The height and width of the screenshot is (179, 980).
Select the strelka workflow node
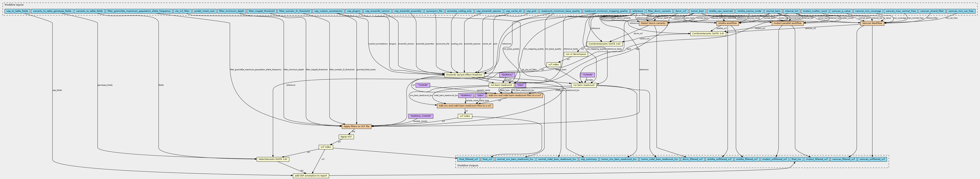pos(727,23)
